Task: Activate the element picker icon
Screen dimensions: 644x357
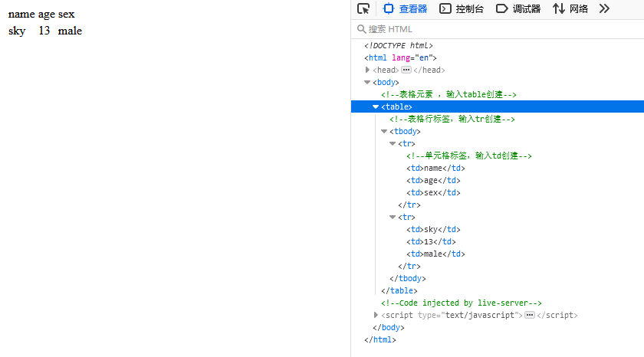Action: point(363,8)
